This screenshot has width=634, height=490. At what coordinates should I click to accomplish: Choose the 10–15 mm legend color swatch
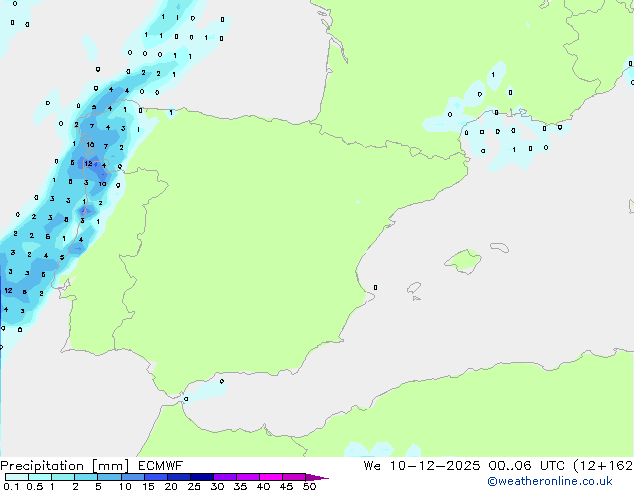[132, 477]
